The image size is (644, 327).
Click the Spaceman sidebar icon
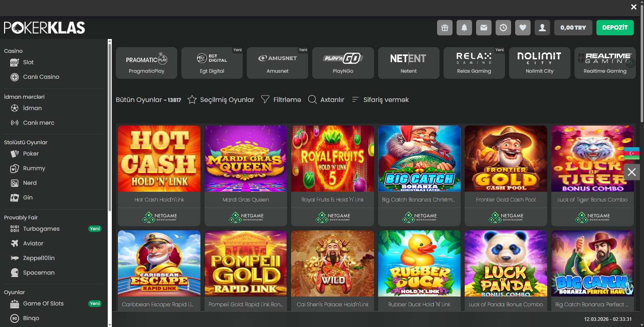click(x=15, y=273)
